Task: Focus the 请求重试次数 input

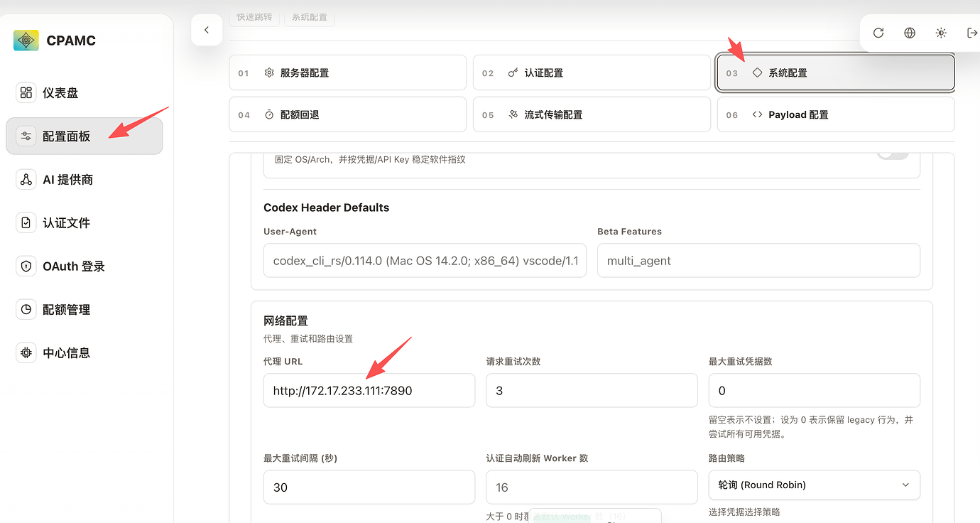Action: [592, 390]
